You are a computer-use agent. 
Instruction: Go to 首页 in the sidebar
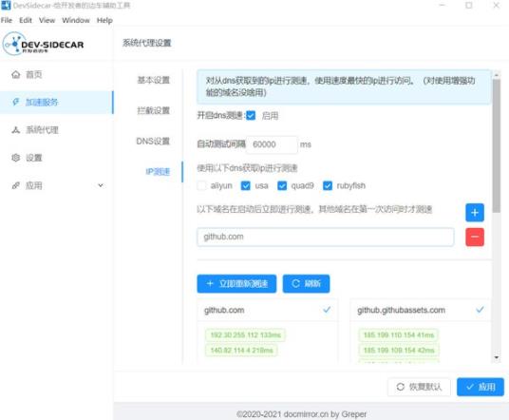(57, 75)
